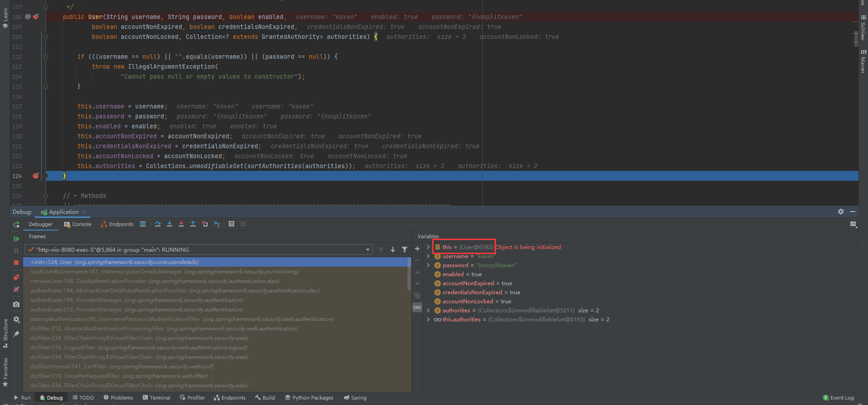This screenshot has height=405, width=868.
Task: Click the Rerun Application debug icon
Action: tap(16, 224)
